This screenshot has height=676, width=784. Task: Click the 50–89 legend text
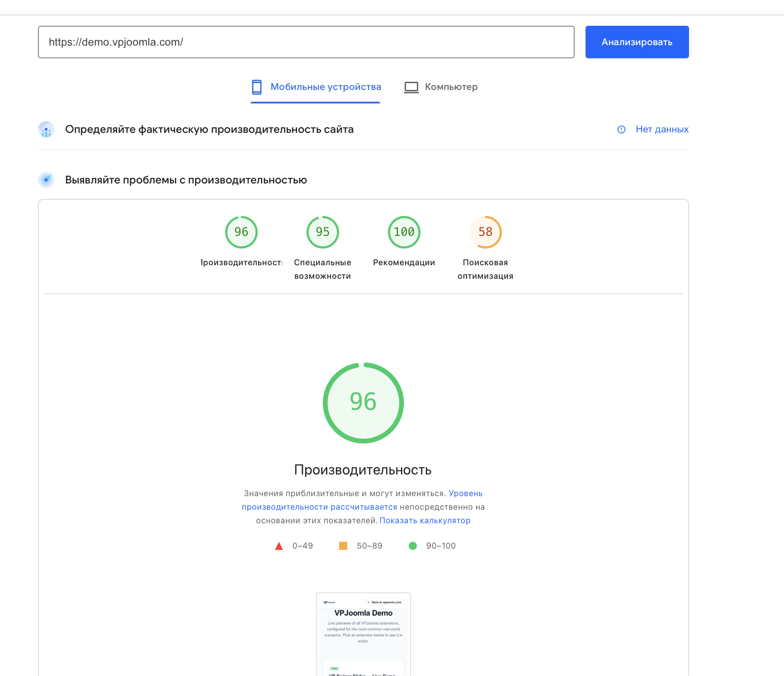pyautogui.click(x=369, y=546)
